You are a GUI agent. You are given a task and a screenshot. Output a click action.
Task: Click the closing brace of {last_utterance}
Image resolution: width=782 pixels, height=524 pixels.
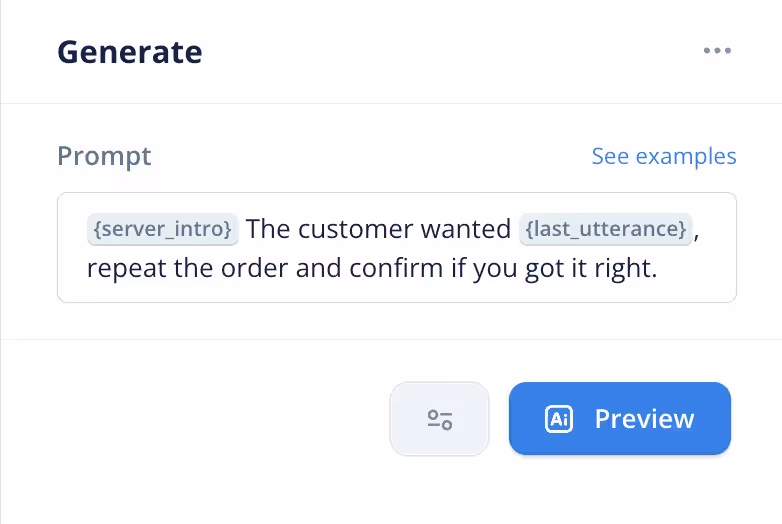(682, 229)
